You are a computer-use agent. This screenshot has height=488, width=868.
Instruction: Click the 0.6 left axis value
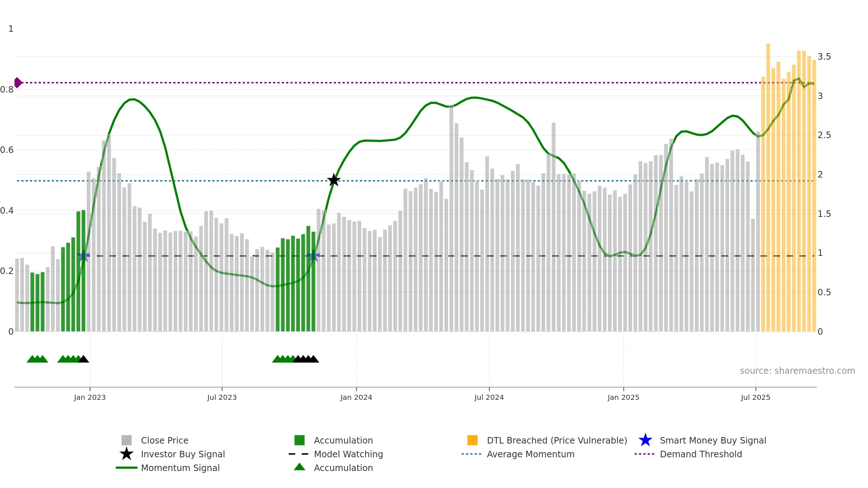[x=7, y=150]
